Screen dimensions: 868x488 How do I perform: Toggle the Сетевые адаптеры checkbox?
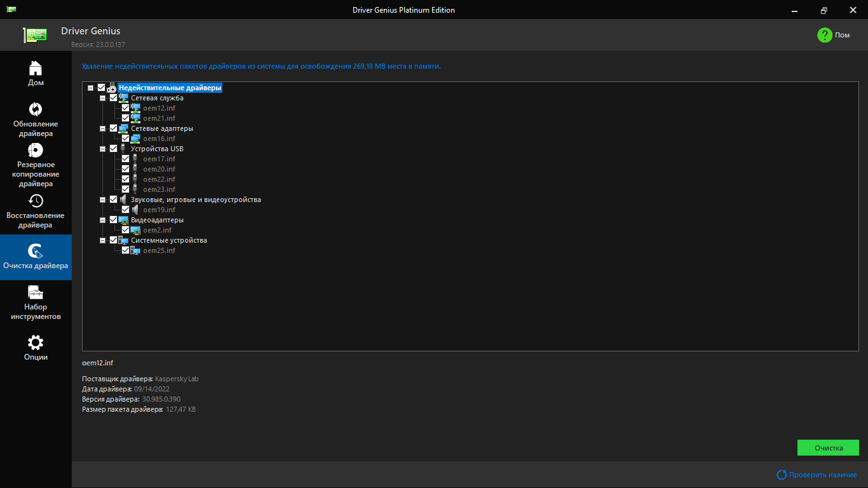113,128
